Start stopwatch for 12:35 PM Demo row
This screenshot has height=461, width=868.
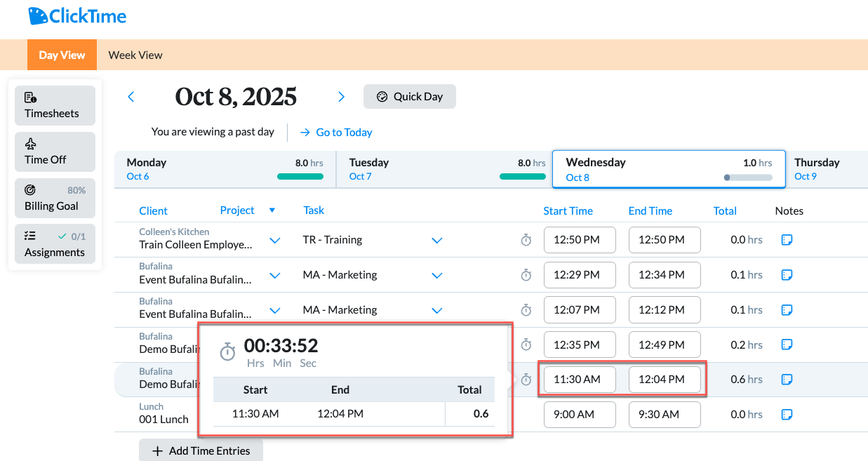click(526, 345)
